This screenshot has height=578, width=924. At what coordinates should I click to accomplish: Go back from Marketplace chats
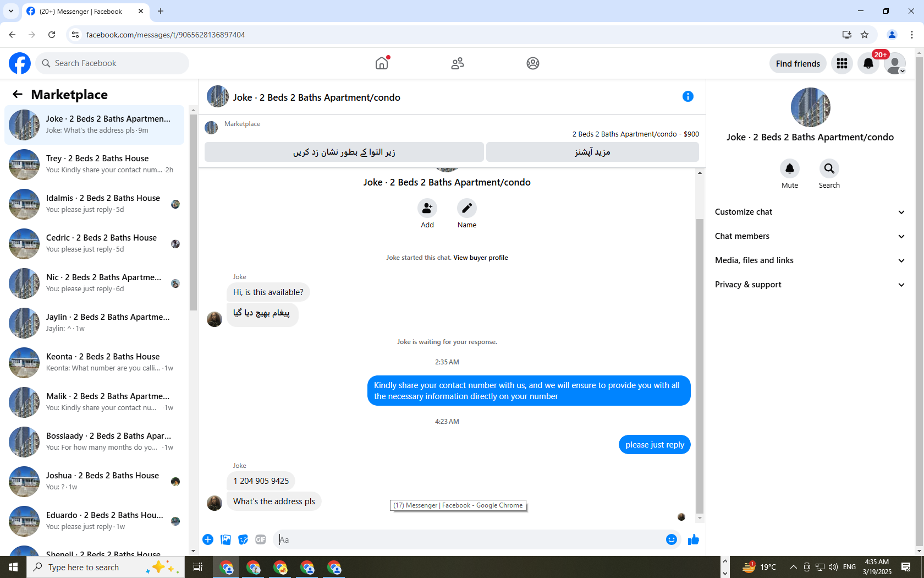point(18,95)
